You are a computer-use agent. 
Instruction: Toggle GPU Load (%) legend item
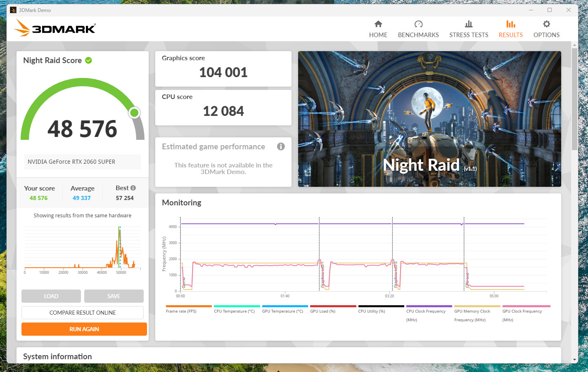(x=323, y=311)
